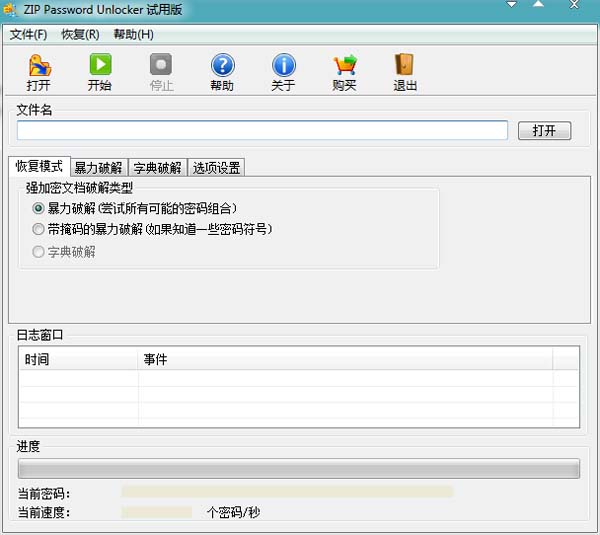Viewport: 600px width, 535px height.
Task: Select 暴力破解 (尝试所有可能的密码组合) radio option
Action: [39, 208]
